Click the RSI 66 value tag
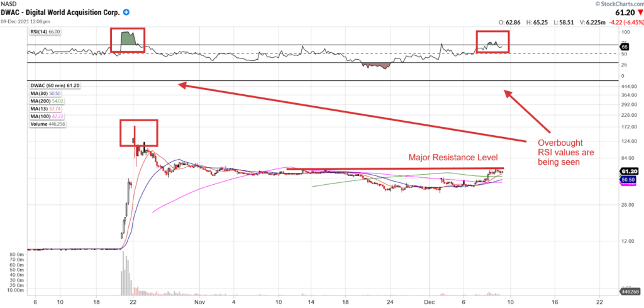 click(x=625, y=48)
